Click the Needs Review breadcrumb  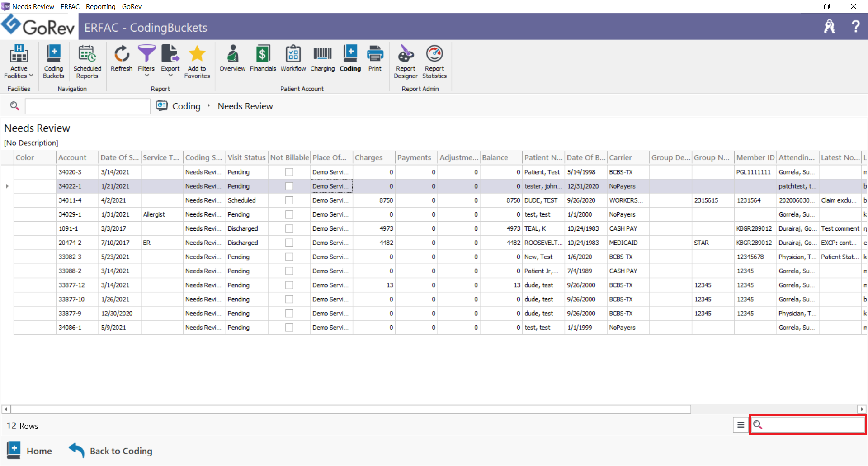(245, 106)
